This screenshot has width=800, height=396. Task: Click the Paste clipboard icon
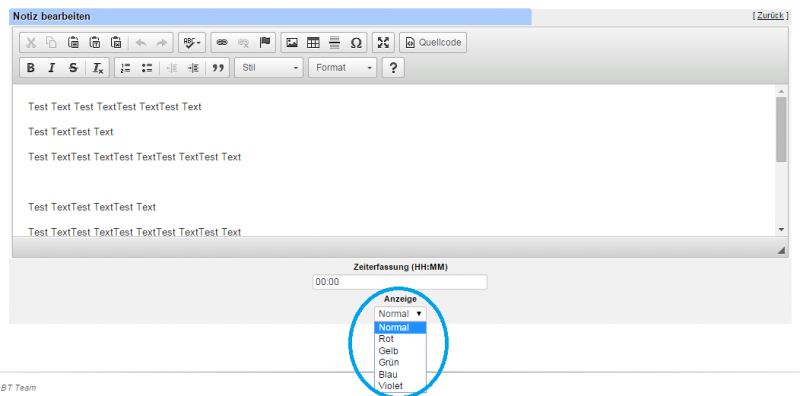73,43
